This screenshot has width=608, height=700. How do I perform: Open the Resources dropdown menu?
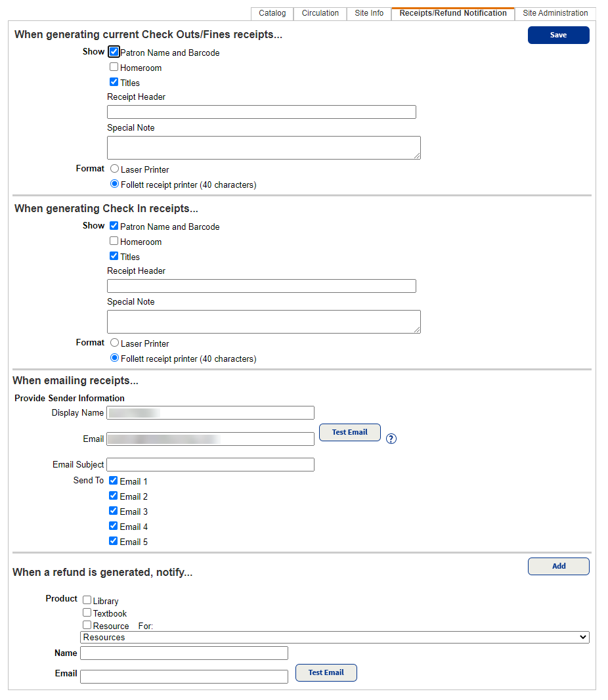tap(335, 637)
